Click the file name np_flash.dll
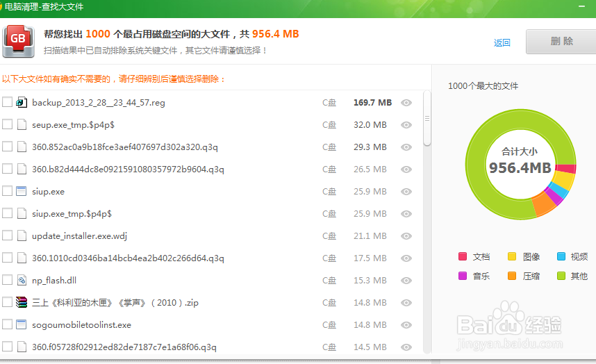 54,281
